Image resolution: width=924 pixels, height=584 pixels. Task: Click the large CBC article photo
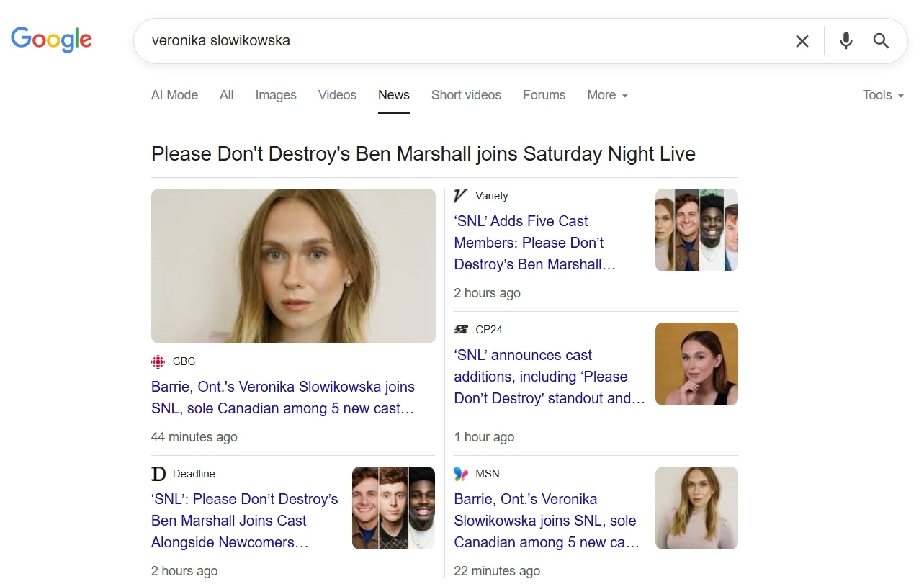click(x=292, y=266)
